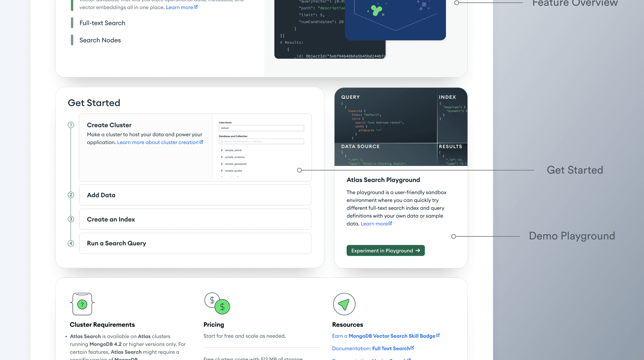Open the Create Cluster step card

coord(195,148)
